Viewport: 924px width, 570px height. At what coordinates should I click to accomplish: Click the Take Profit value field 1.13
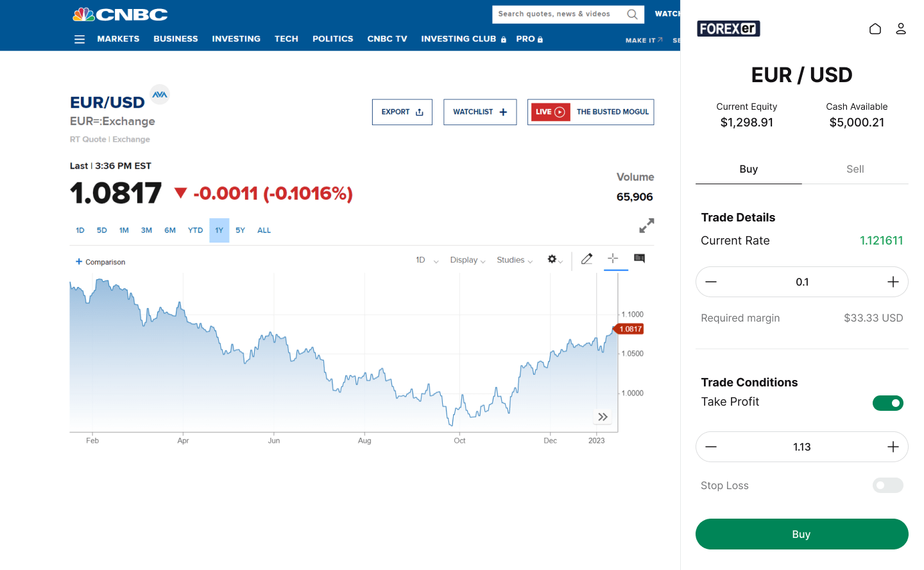[802, 447]
